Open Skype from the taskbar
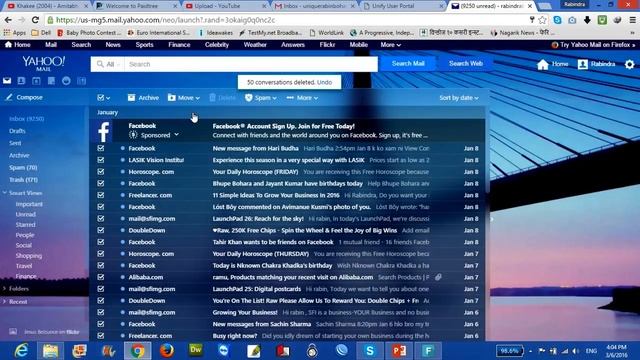Viewport: 640px width, 360px height. tap(370, 351)
